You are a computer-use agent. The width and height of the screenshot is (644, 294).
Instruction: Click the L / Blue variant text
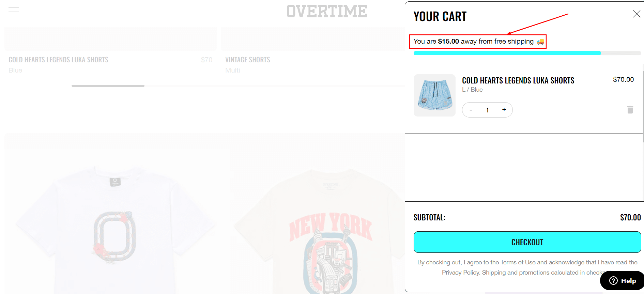coord(472,90)
